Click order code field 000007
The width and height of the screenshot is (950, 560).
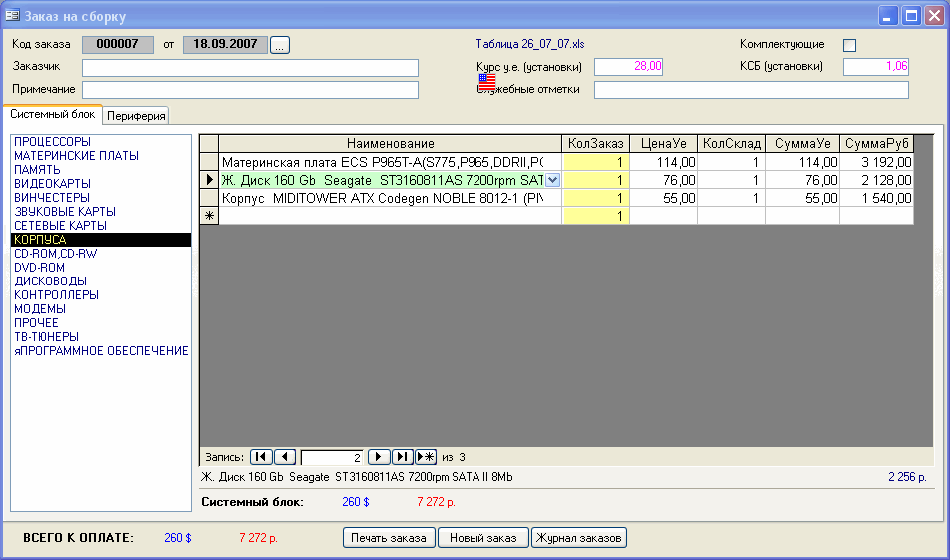click(x=118, y=44)
